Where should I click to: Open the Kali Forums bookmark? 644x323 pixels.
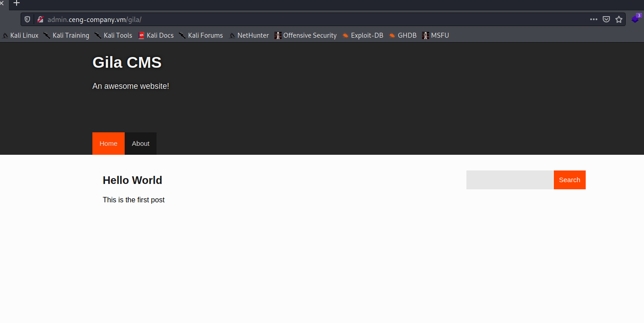tap(201, 35)
